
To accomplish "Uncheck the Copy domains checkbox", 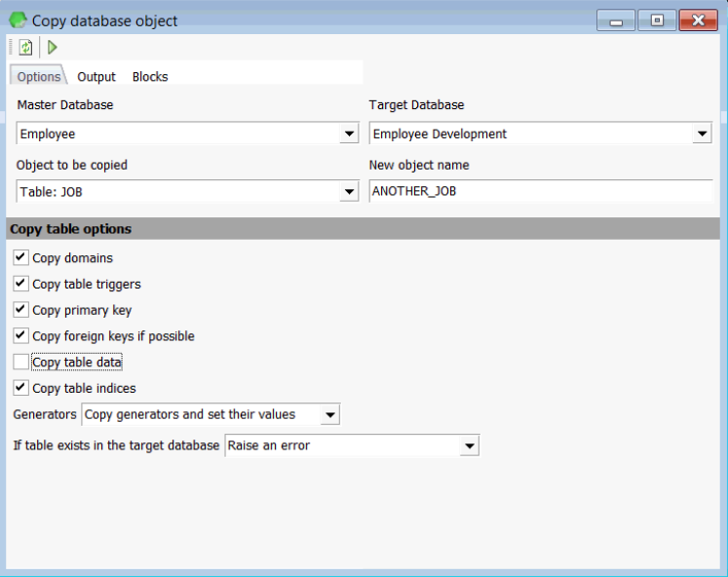I will (21, 257).
